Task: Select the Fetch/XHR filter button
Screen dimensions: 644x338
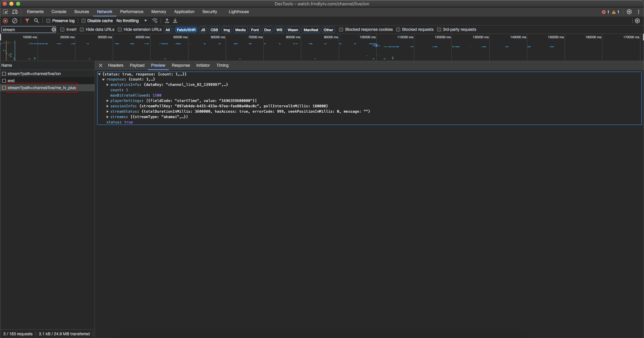Action: pos(186,30)
